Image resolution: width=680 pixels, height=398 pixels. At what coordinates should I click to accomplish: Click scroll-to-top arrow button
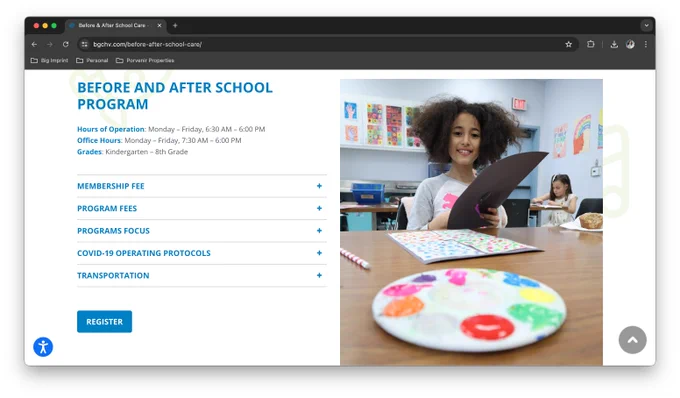(x=632, y=340)
